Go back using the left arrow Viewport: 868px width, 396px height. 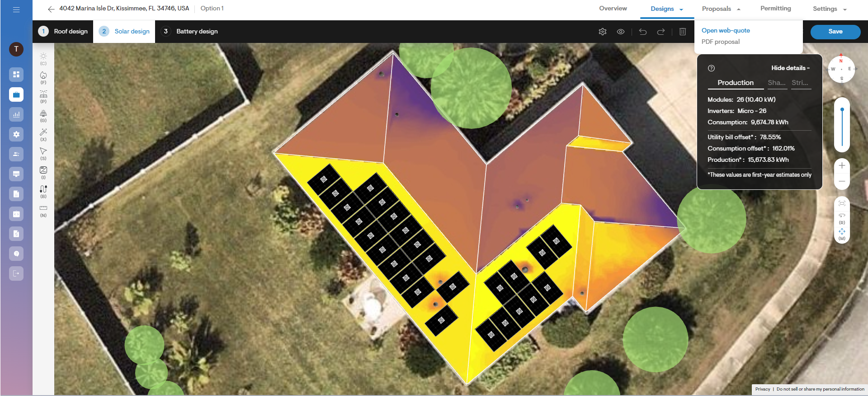[51, 9]
